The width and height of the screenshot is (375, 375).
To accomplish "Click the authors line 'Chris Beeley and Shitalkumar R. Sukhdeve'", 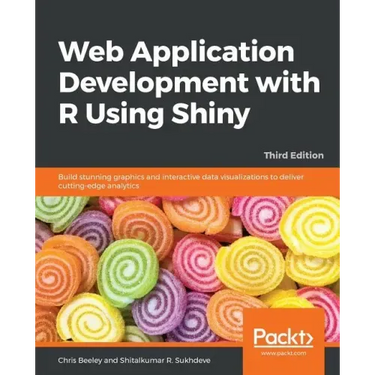I will coord(134,361).
